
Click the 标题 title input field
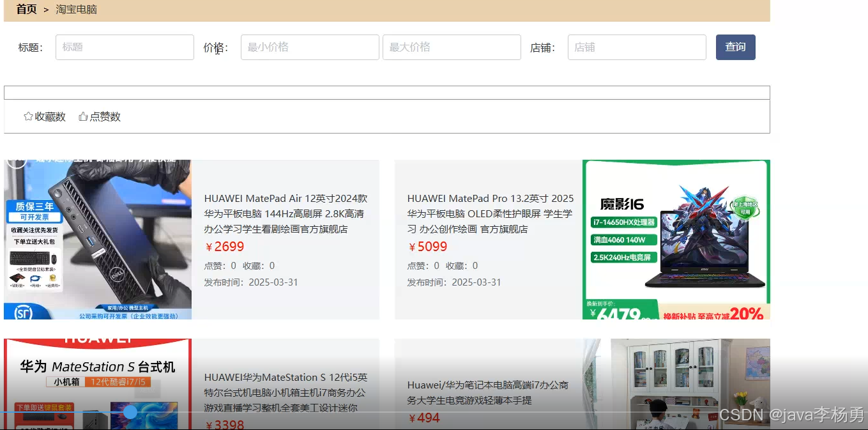125,47
